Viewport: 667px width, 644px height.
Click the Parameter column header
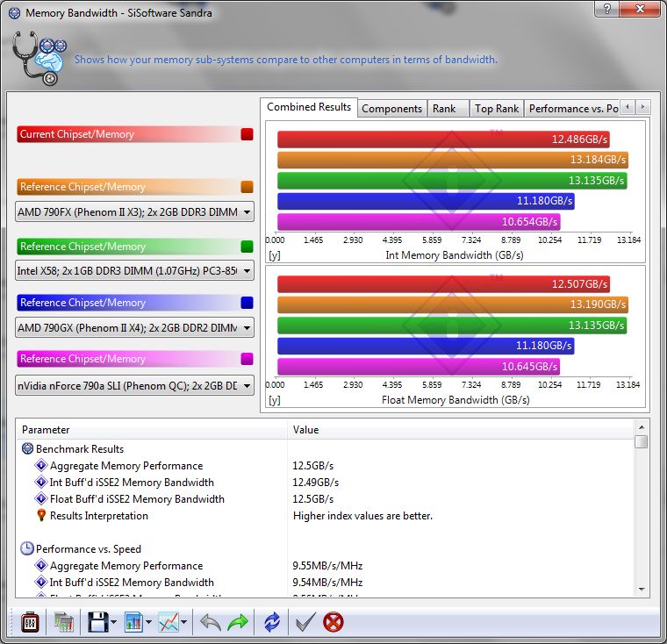[x=152, y=430]
